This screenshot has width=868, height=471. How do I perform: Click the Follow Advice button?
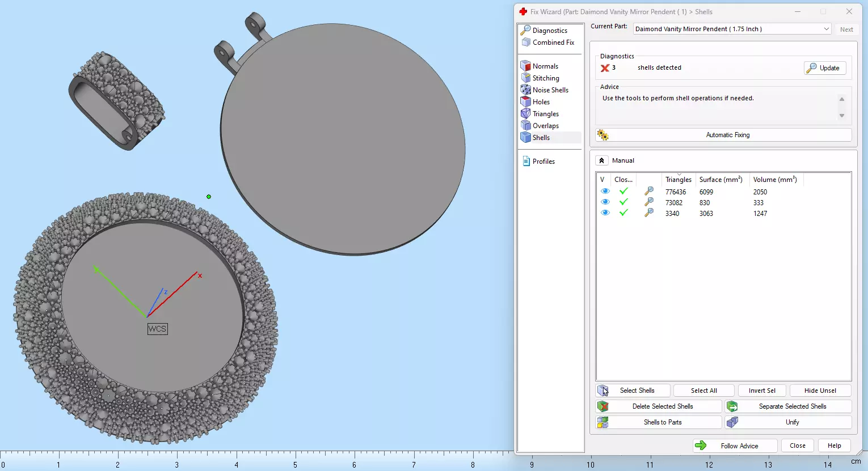pos(735,445)
